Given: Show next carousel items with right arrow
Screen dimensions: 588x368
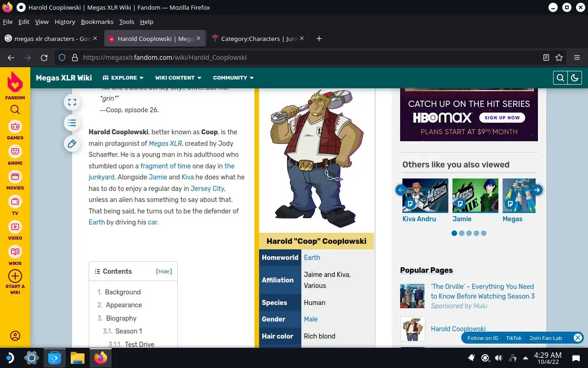Looking at the screenshot, I should coord(537,190).
